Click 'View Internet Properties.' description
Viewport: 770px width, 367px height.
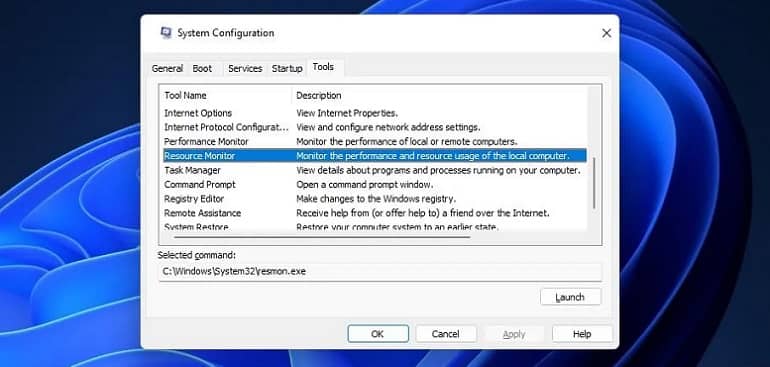[347, 113]
